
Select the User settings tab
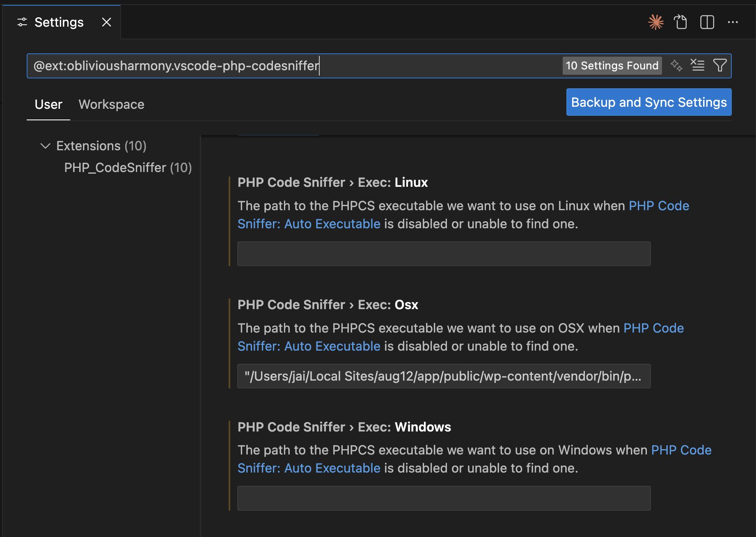click(48, 104)
